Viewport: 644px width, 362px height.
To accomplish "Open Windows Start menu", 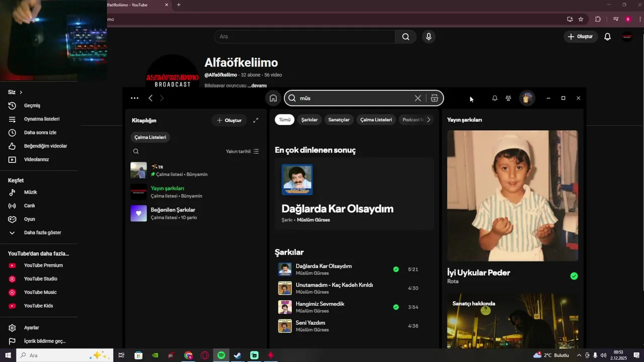I will (x=8, y=355).
